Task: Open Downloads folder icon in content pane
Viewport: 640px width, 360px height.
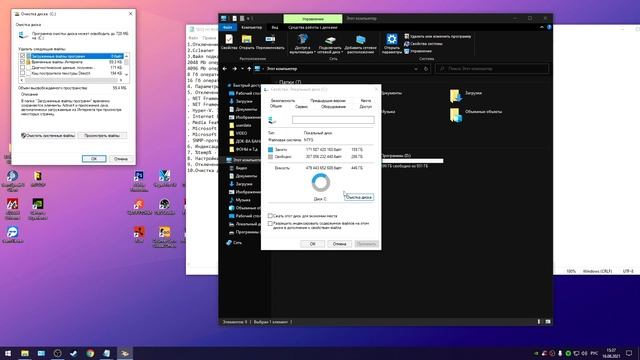Action: (456, 96)
